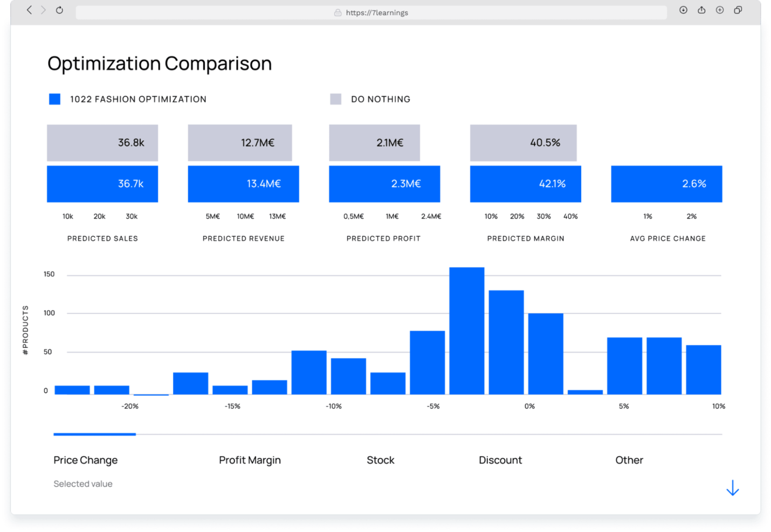Click the browser back arrow

(x=29, y=10)
